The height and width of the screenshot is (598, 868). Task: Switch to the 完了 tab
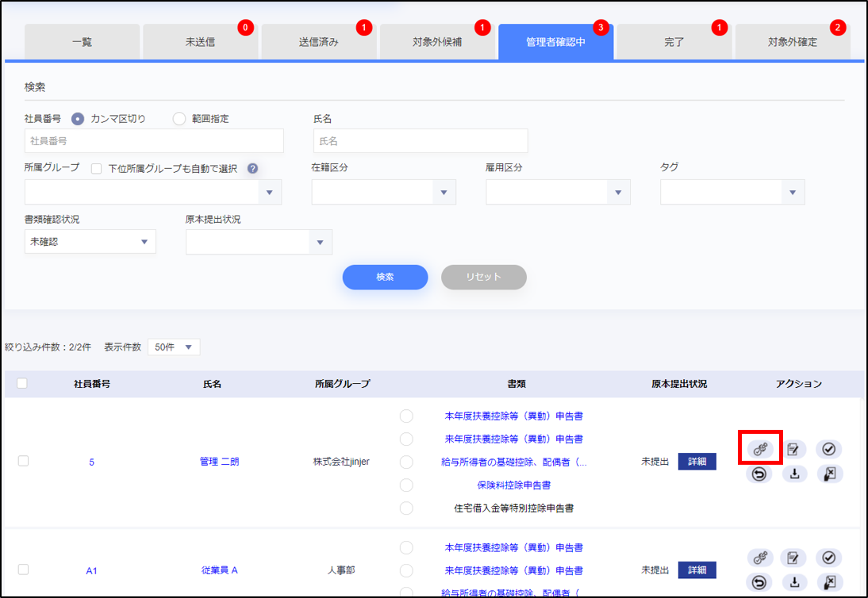pyautogui.click(x=674, y=41)
